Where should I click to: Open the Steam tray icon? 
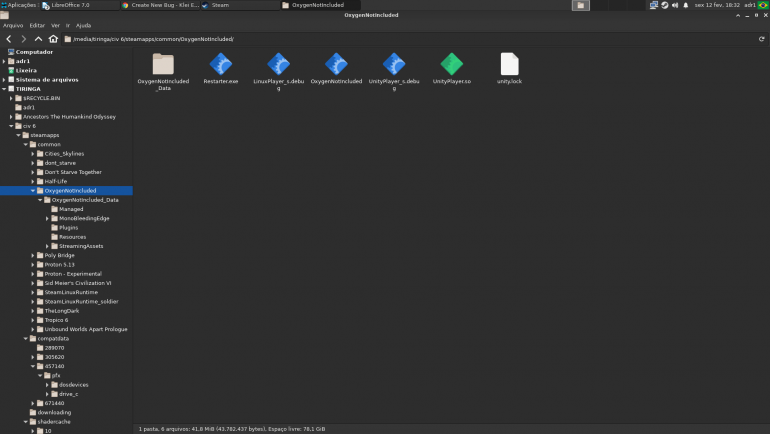tap(664, 5)
